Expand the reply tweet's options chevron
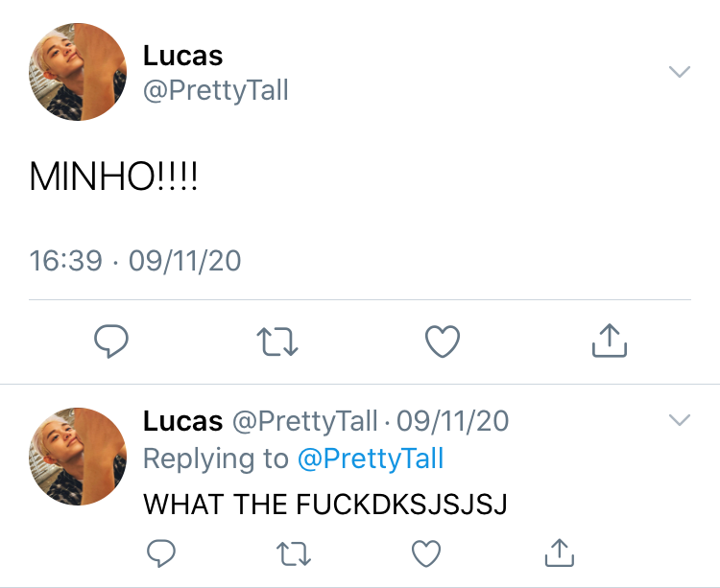720x588 pixels. coord(680,420)
